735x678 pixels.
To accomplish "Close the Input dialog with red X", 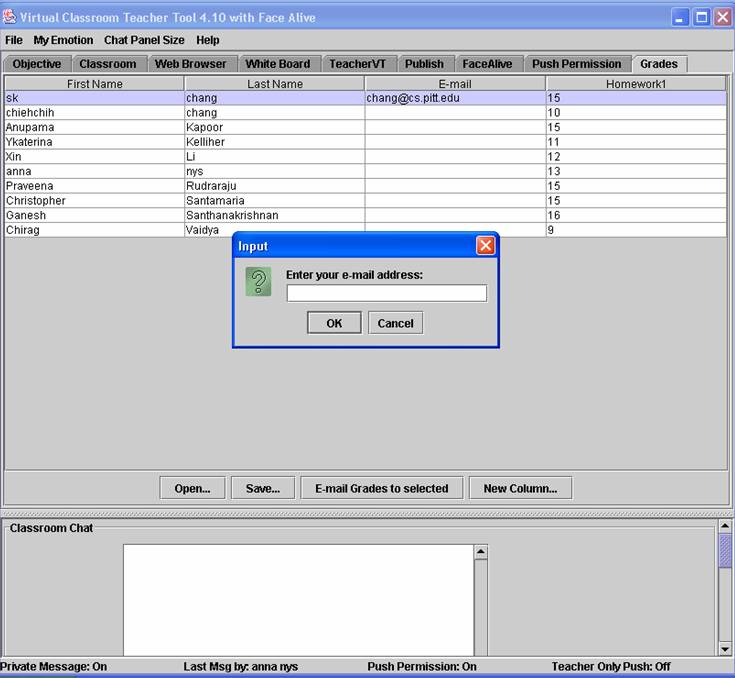I will (x=485, y=246).
